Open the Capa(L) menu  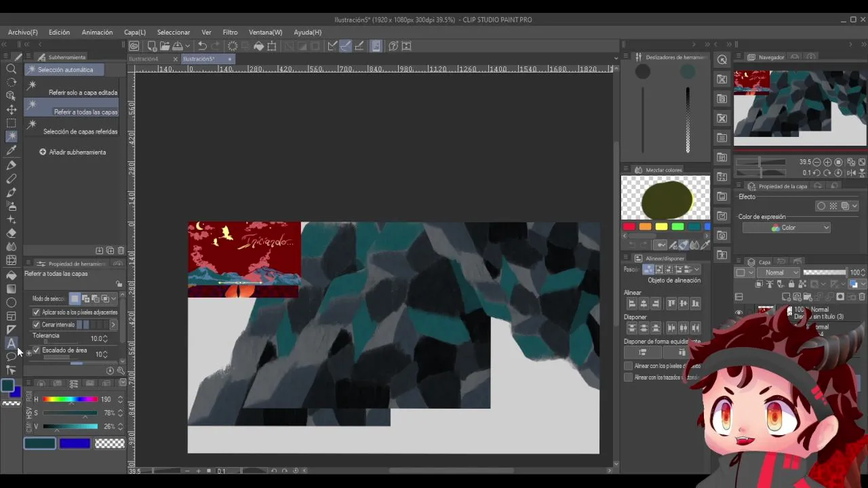tap(135, 33)
